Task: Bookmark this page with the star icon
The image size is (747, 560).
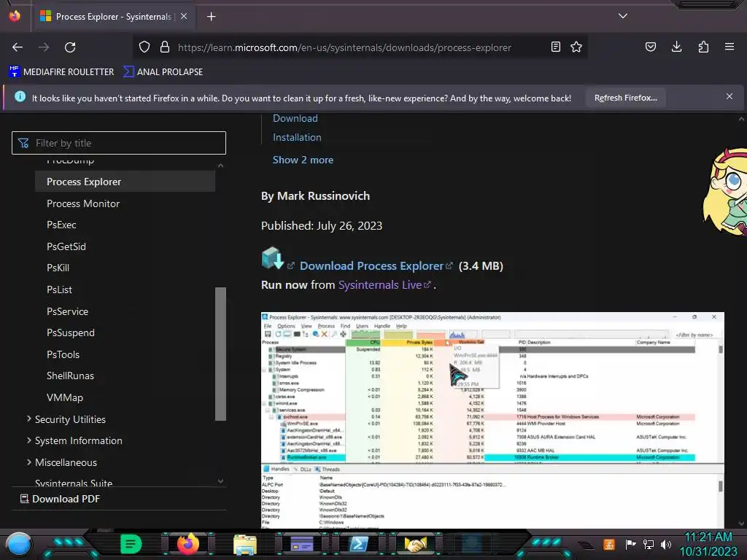Action: [576, 47]
